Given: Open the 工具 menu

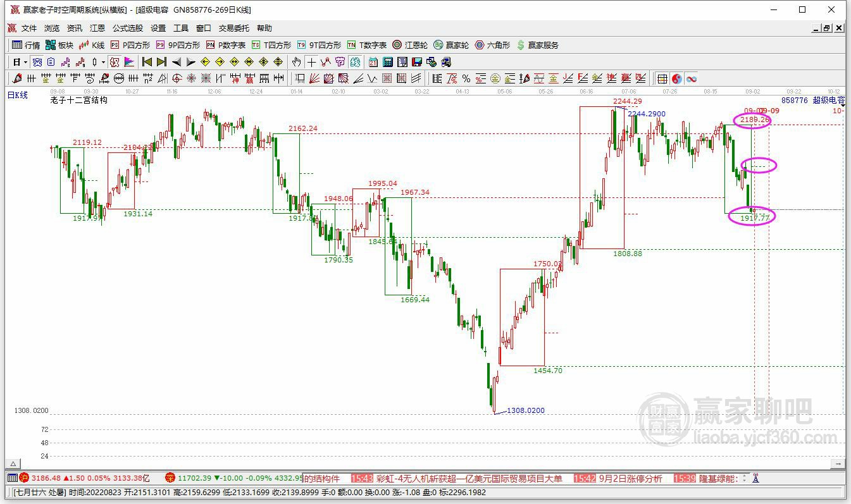Looking at the screenshot, I should (x=181, y=28).
